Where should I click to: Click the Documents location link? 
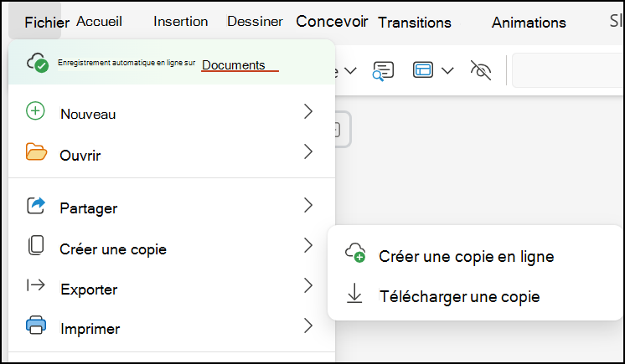(234, 65)
